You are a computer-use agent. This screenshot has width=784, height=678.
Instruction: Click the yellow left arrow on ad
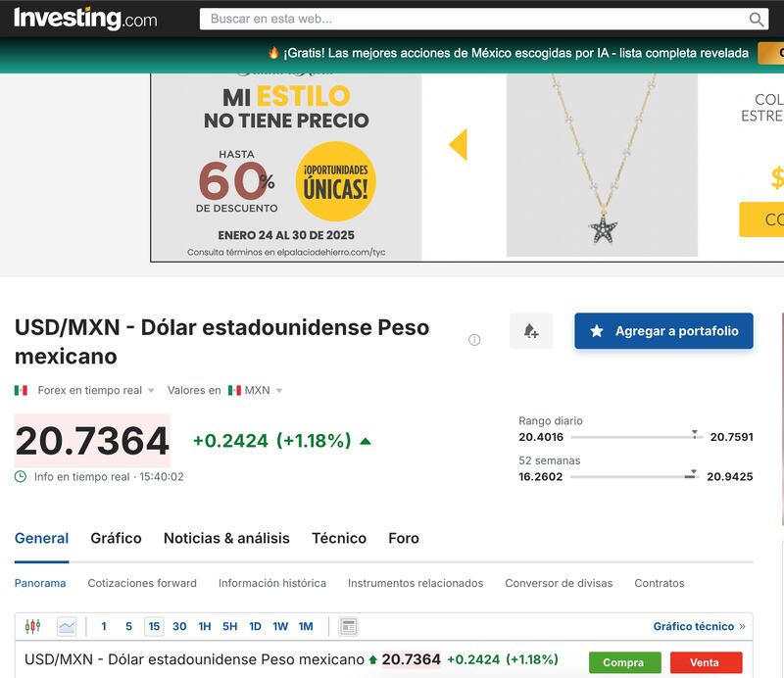pos(458,145)
